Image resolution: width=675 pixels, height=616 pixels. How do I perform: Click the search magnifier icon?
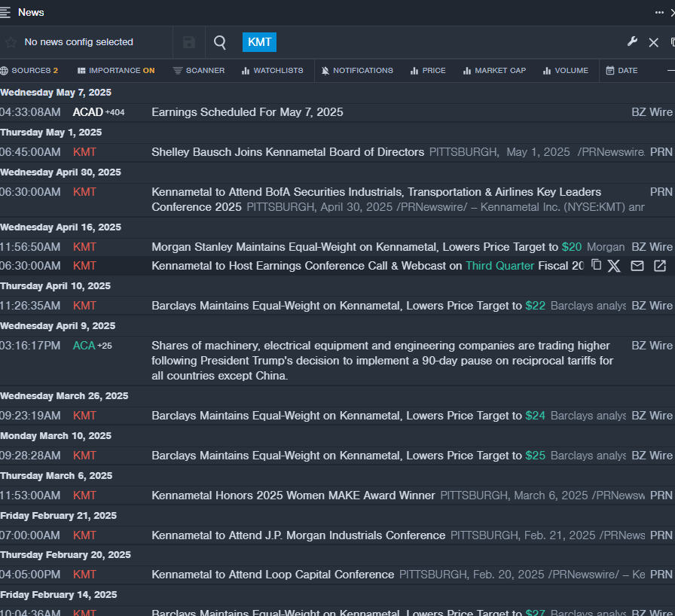pyautogui.click(x=220, y=42)
